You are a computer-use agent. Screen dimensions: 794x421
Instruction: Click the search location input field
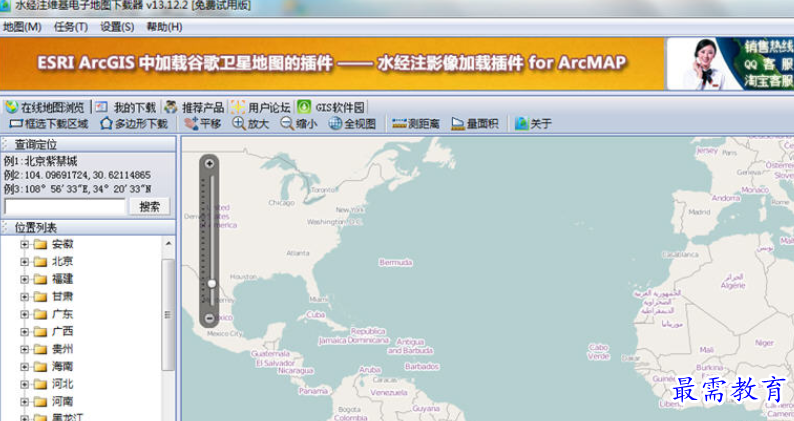[x=65, y=206]
